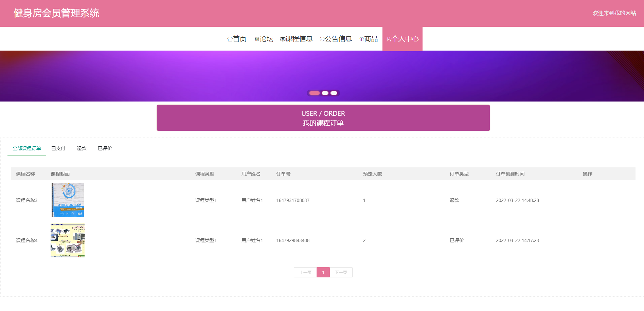644x311 pixels.
Task: Select the 全部课程订单 tab
Action: coord(27,148)
